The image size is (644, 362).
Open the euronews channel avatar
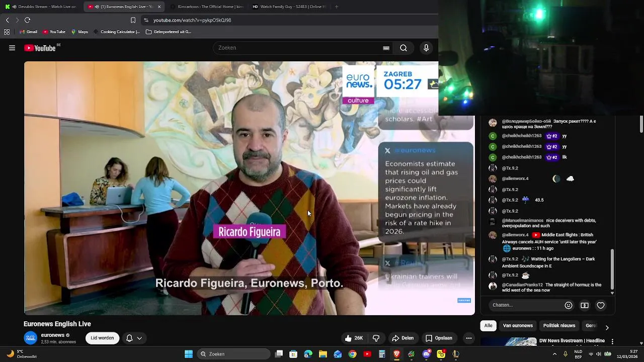[30, 338]
